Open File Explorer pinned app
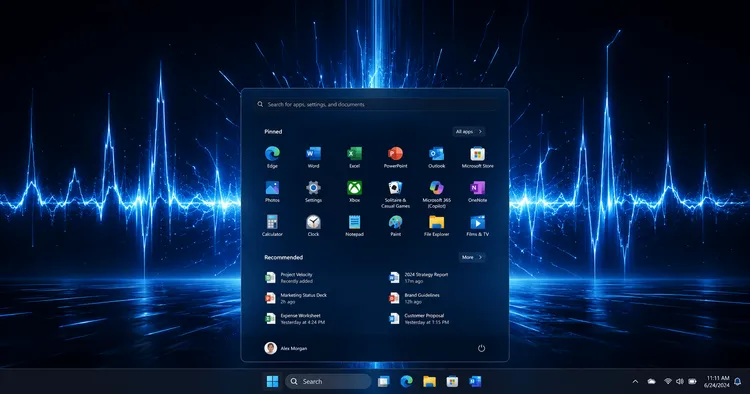The image size is (750, 394). pos(436,226)
